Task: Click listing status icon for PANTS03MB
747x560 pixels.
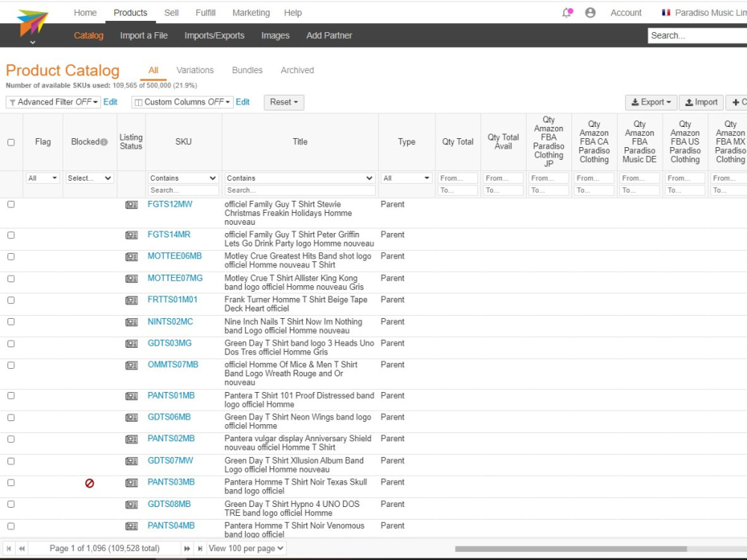Action: [x=131, y=483]
